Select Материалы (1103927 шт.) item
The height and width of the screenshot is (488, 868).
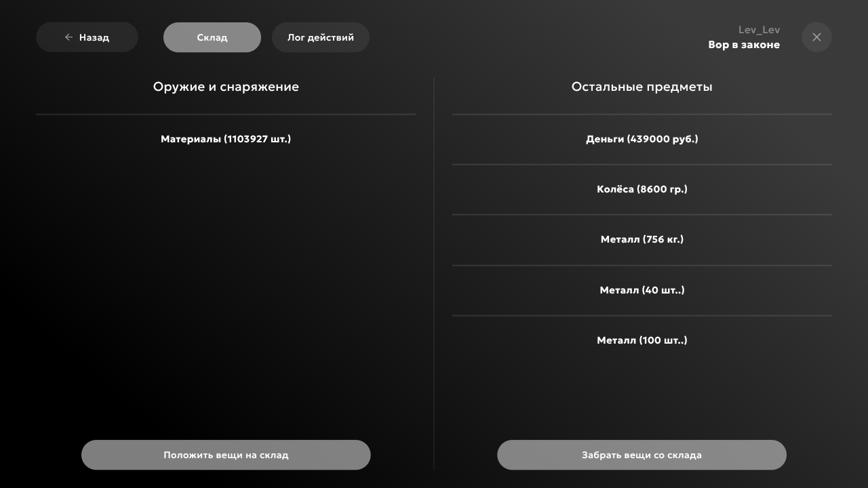[226, 139]
